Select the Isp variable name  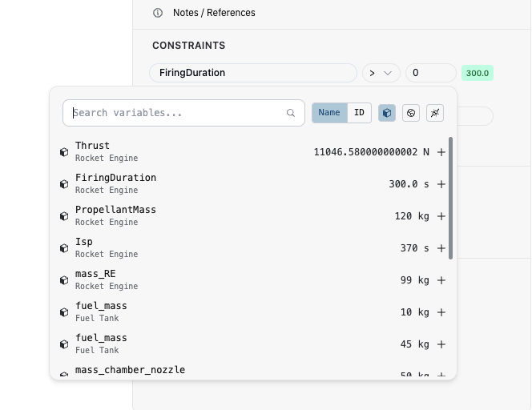point(84,242)
